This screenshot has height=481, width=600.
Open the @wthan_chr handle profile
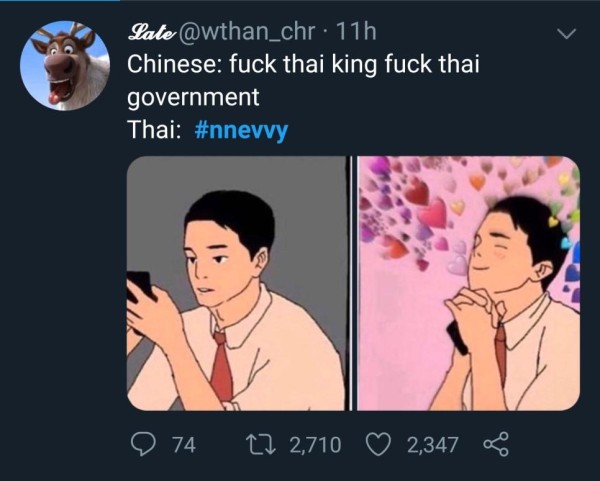click(247, 31)
